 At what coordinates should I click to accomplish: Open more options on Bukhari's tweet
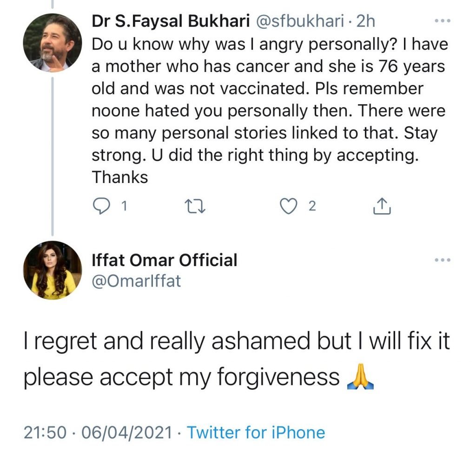pyautogui.click(x=442, y=21)
